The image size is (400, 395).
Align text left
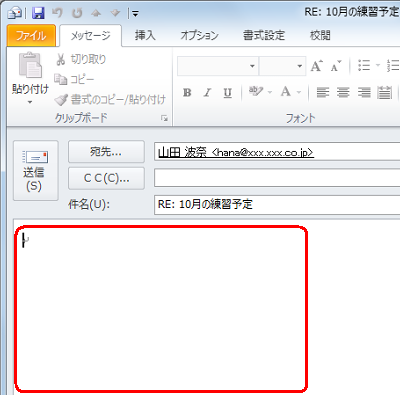[x=323, y=92]
